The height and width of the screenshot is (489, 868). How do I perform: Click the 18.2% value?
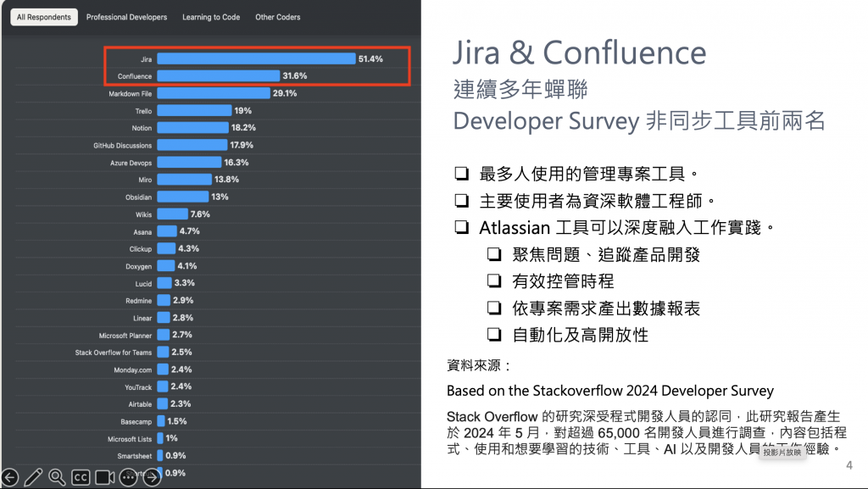[x=243, y=128]
